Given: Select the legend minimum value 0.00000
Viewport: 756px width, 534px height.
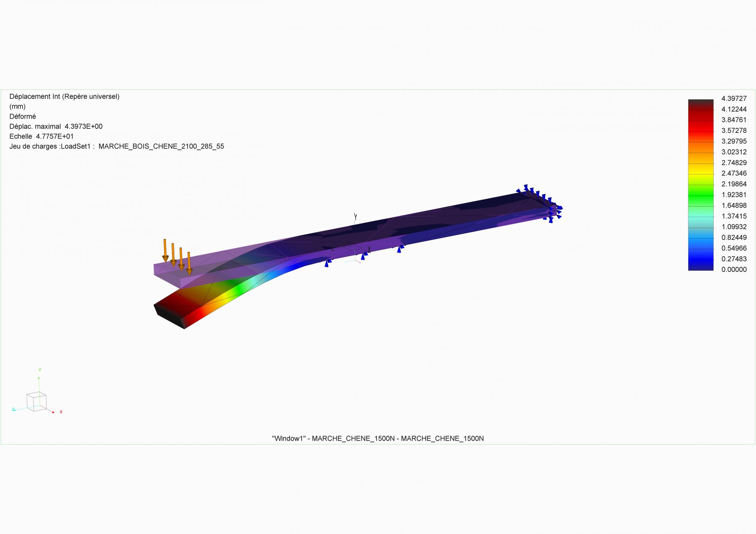Looking at the screenshot, I should click(734, 270).
